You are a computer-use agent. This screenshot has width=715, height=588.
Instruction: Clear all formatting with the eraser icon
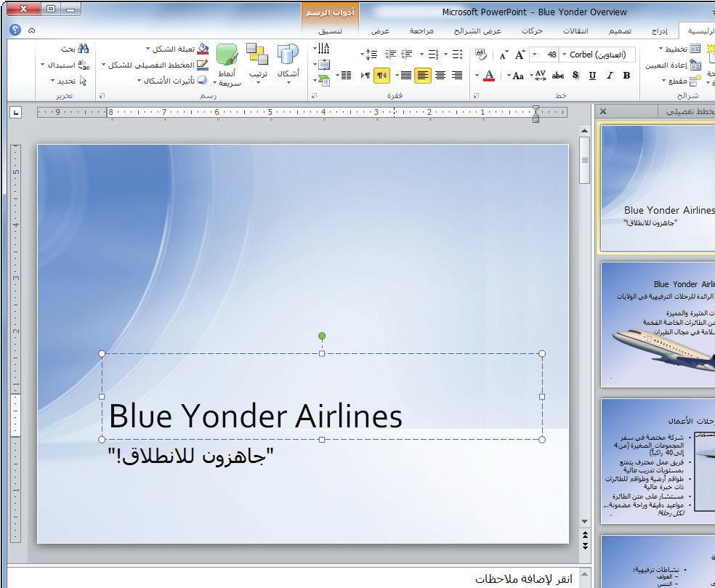click(480, 55)
